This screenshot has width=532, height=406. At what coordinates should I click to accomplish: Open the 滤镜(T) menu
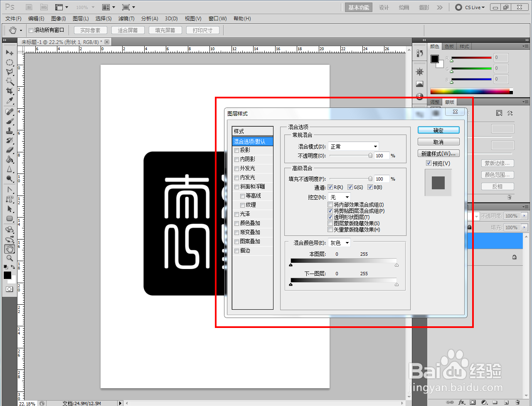[x=126, y=19]
